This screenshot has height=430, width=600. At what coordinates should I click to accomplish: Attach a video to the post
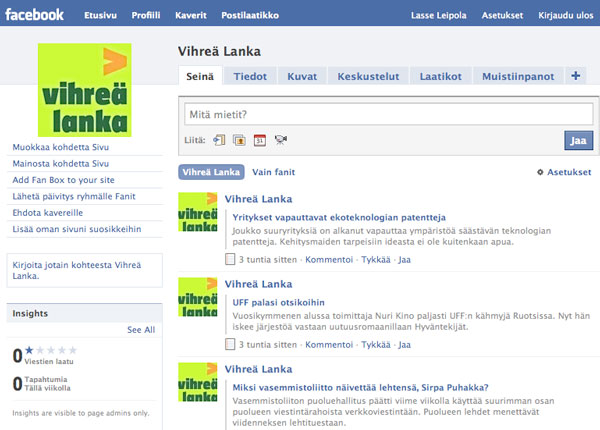280,140
